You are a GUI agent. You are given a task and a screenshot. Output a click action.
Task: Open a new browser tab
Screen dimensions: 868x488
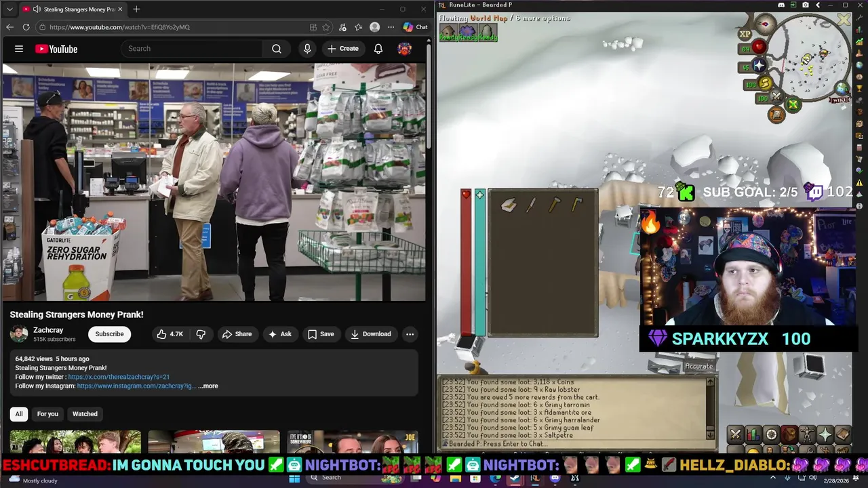136,9
